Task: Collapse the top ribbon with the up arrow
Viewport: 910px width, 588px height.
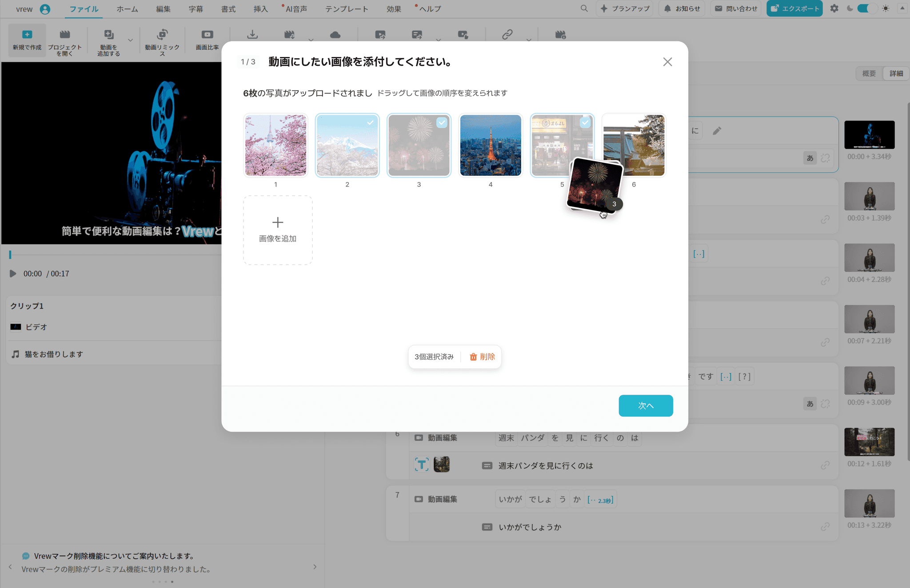Action: 902,8
